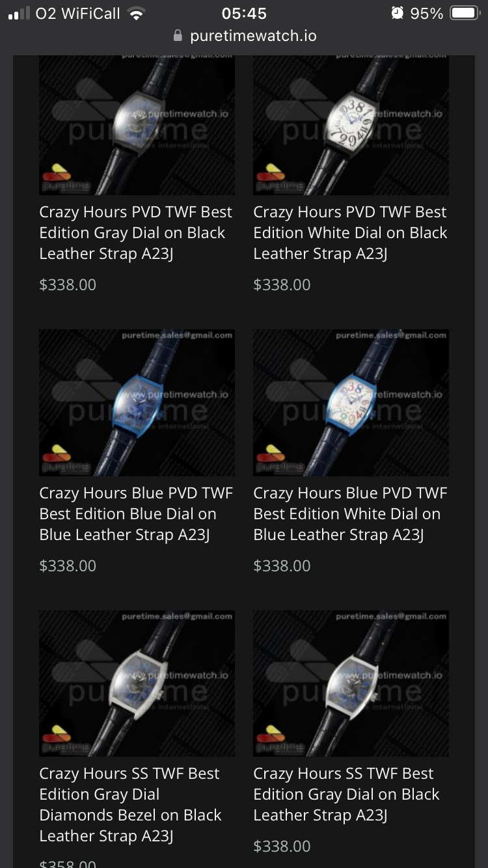Open Crazy Hours SS Gray Dial Black Strap title

coord(346,794)
